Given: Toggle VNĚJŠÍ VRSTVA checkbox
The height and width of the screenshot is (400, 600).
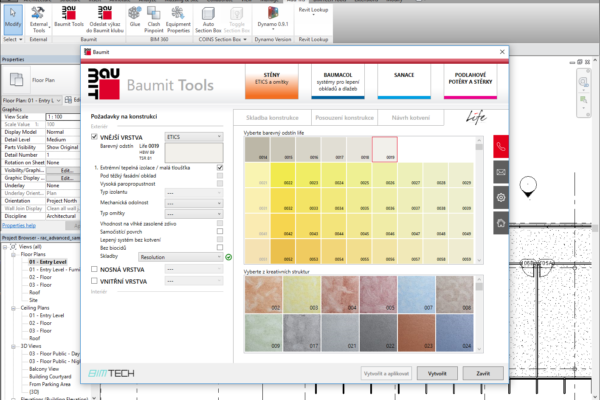Looking at the screenshot, I should (x=94, y=137).
